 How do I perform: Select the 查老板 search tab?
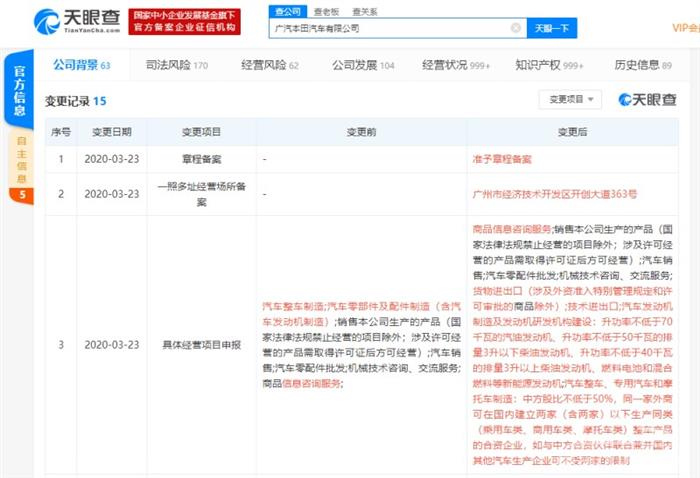326,12
